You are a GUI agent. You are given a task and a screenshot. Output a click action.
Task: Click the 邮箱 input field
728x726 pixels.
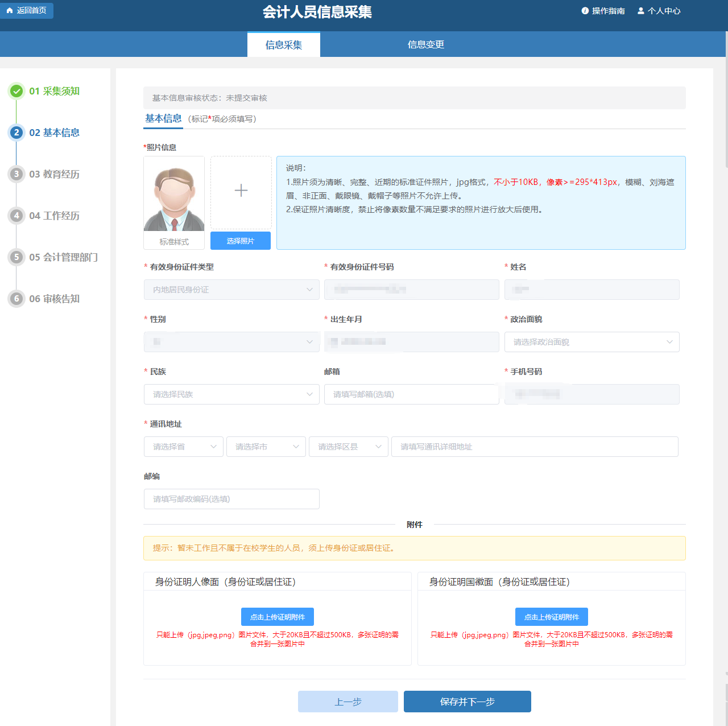point(411,394)
